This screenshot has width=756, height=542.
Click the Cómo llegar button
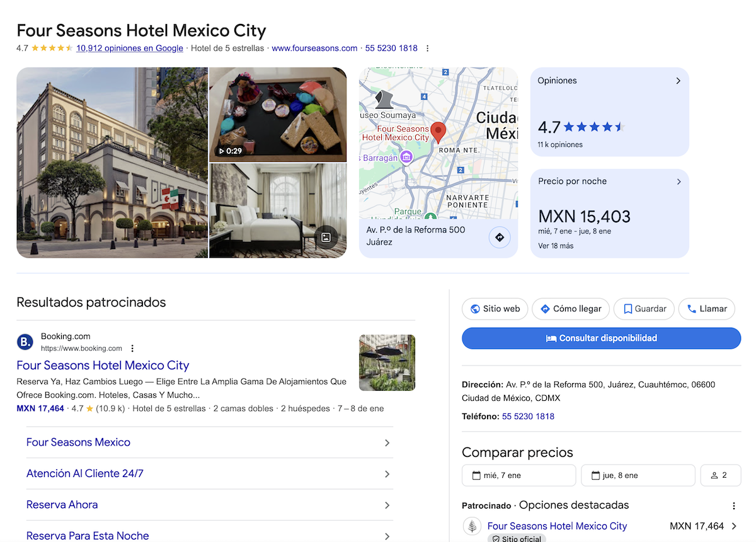pyautogui.click(x=571, y=309)
